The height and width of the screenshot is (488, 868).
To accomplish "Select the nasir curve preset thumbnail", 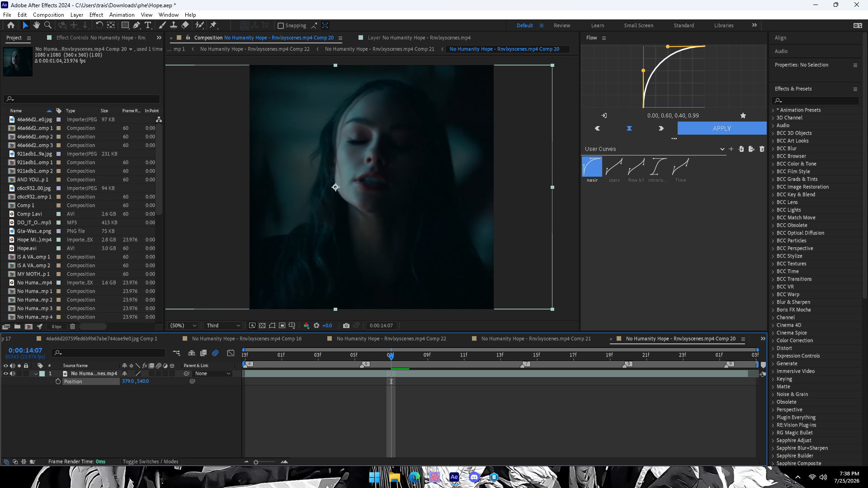I will click(592, 167).
